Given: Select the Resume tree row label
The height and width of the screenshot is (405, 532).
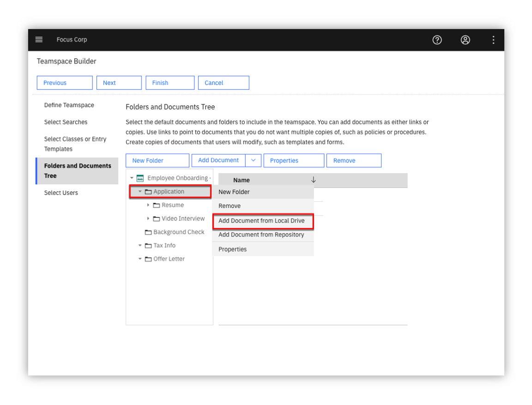Looking at the screenshot, I should tap(173, 205).
